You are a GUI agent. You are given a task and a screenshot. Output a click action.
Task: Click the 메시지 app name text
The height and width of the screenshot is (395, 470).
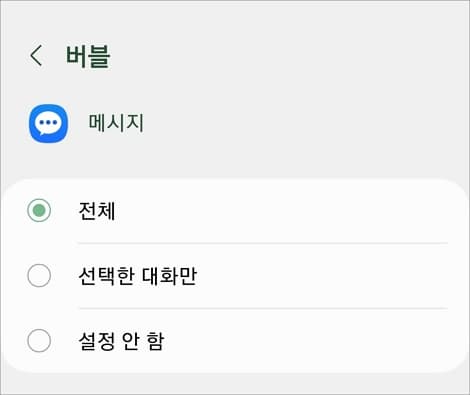click(116, 123)
